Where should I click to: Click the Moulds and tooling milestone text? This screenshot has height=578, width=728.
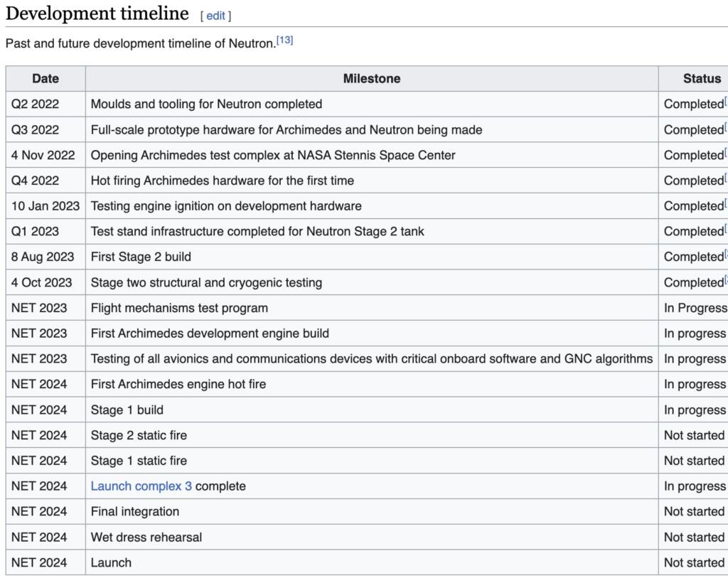[206, 104]
